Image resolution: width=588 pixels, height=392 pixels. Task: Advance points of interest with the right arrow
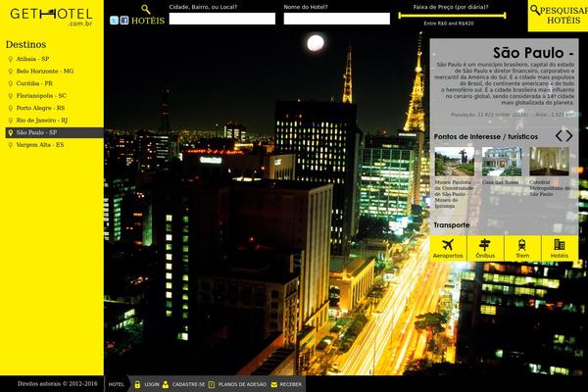569,136
